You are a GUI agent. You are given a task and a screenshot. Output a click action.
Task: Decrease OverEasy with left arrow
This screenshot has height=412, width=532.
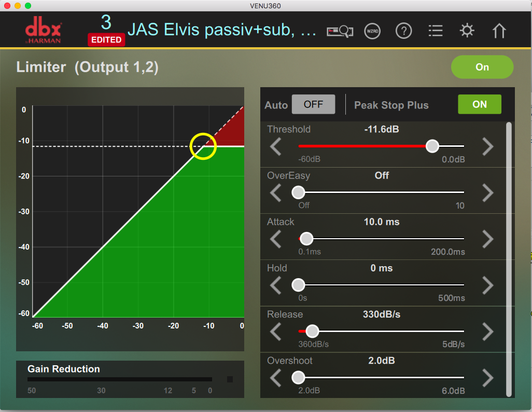[276, 193]
